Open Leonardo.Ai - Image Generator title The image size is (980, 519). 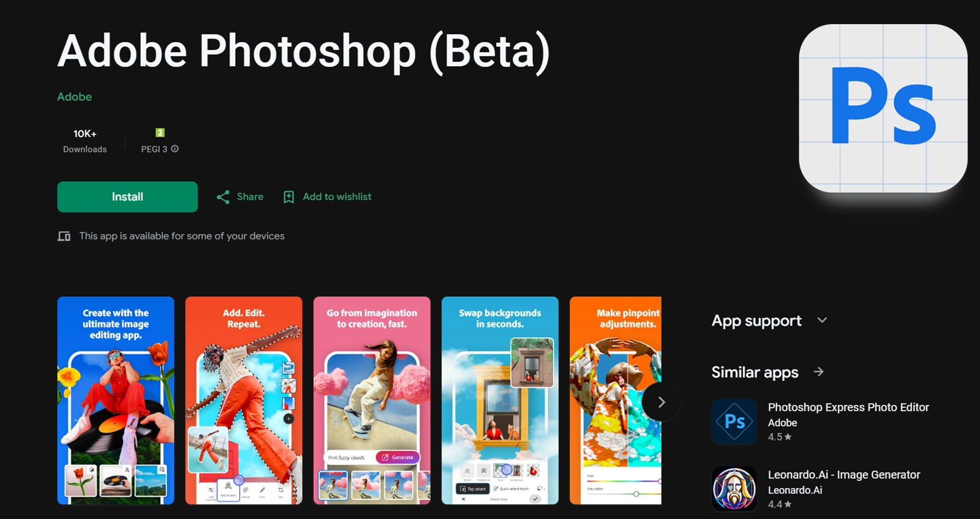[x=844, y=474]
